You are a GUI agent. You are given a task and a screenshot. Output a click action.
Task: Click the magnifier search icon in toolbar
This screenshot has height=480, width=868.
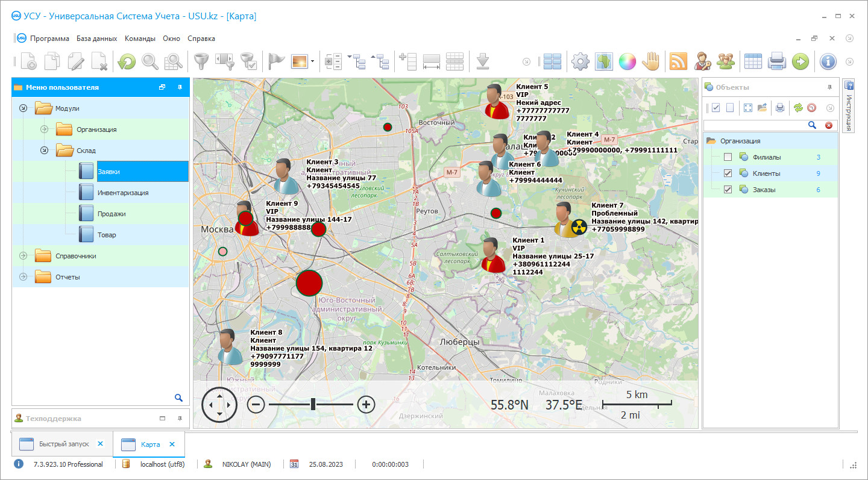(x=150, y=61)
